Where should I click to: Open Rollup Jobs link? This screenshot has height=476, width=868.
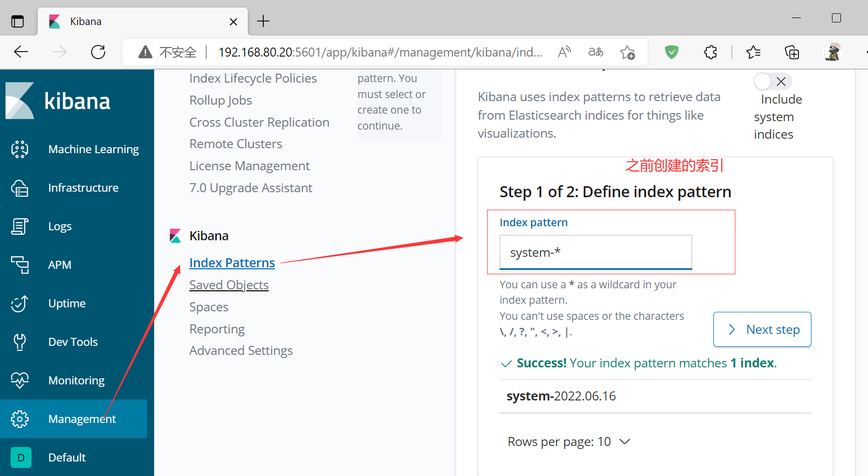pos(221,100)
